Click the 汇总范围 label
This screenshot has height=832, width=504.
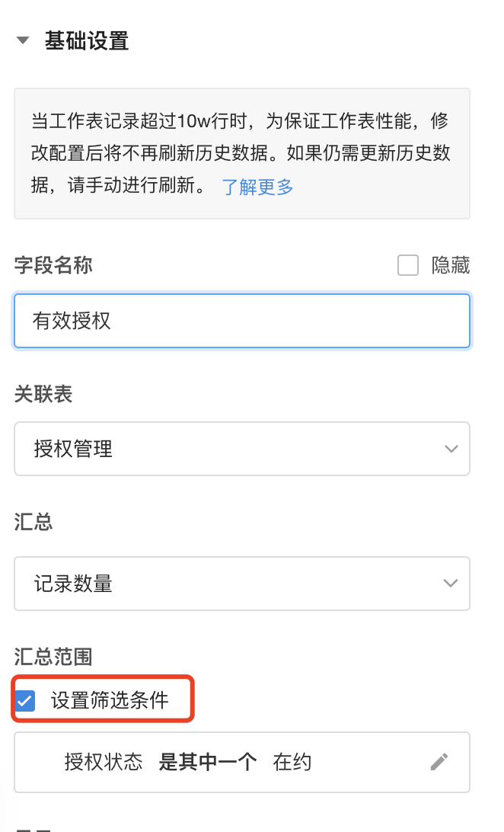point(53,655)
